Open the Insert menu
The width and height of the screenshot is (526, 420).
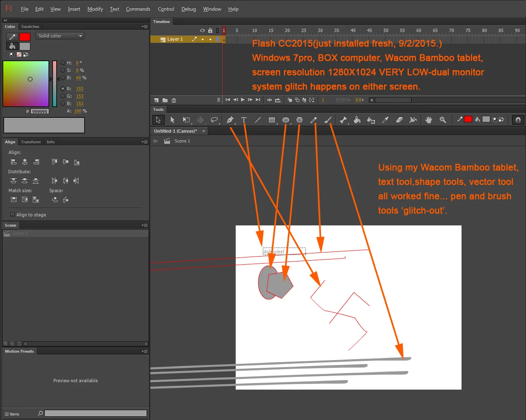pos(74,9)
